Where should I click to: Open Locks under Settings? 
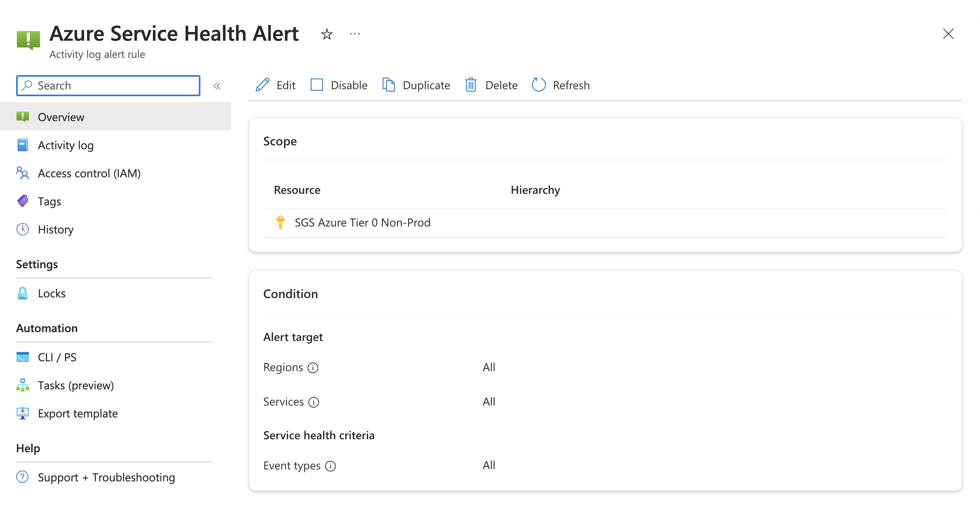point(51,294)
